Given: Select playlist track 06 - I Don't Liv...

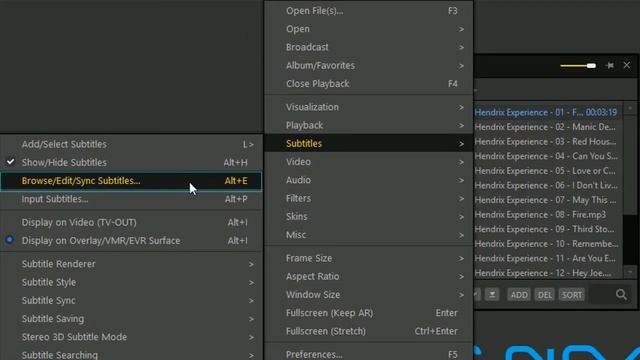Looking at the screenshot, I should coord(548,185).
